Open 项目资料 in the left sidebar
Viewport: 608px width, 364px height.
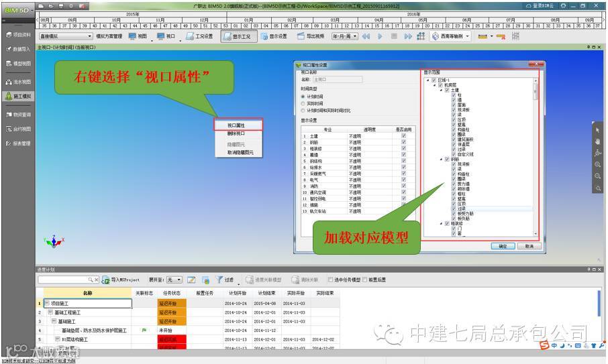(x=18, y=35)
